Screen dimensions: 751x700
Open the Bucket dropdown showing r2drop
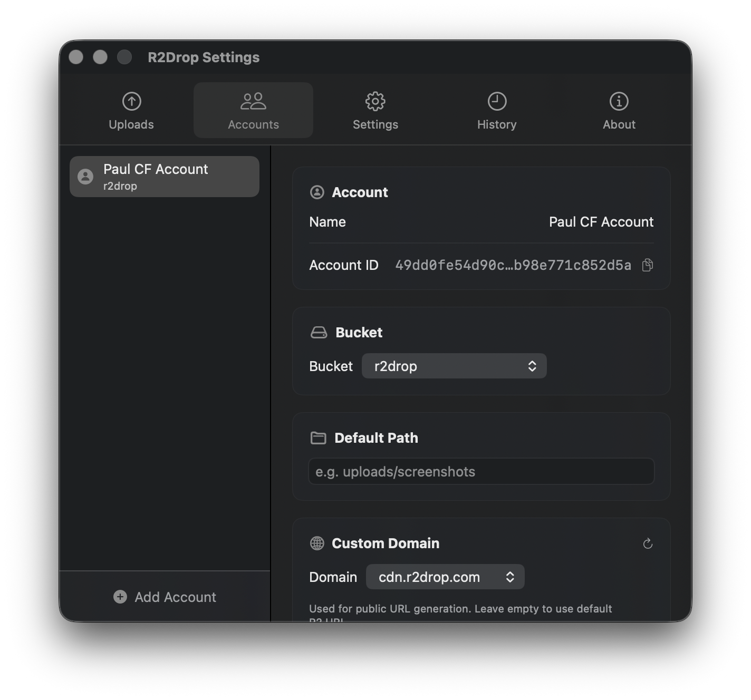coord(454,366)
